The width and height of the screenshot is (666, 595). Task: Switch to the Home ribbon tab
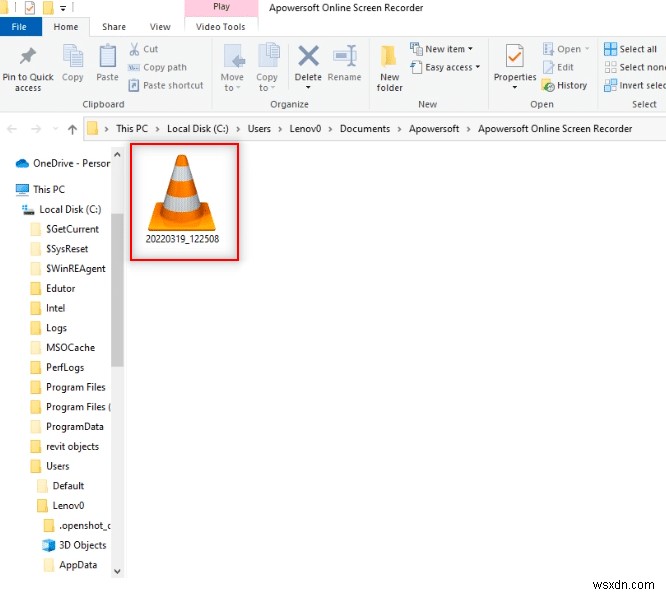pos(66,27)
